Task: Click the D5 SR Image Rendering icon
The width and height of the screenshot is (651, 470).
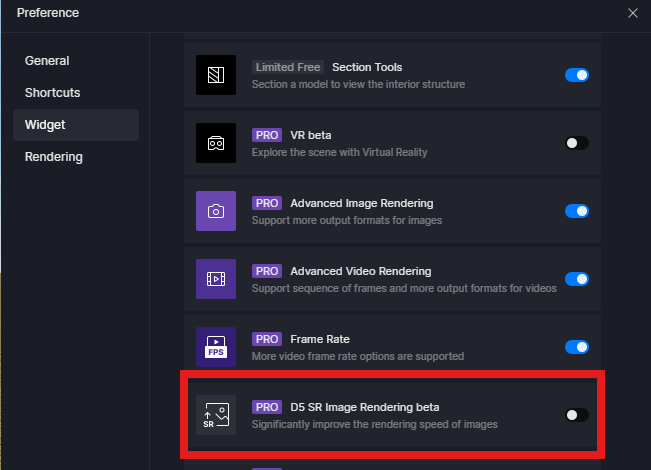Action: point(216,415)
